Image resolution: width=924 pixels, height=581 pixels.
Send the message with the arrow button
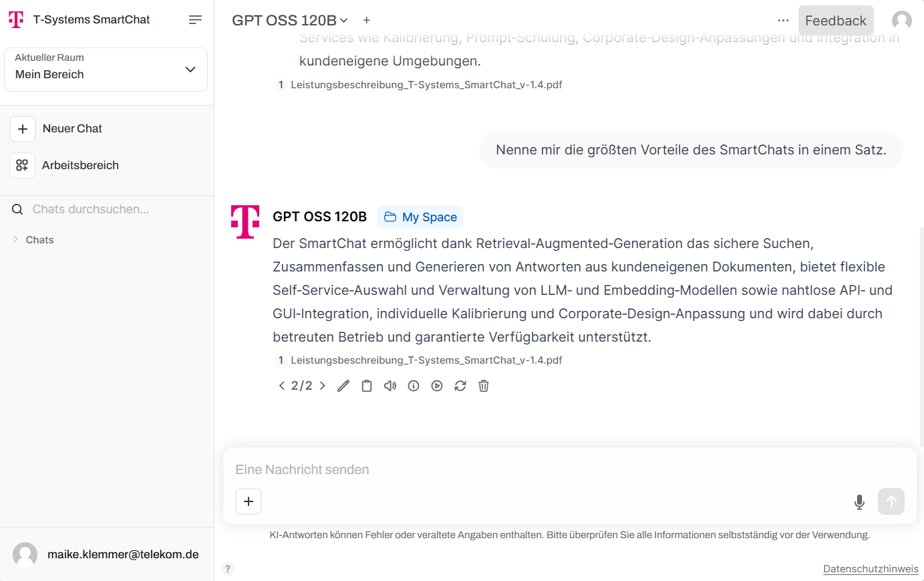click(x=891, y=501)
